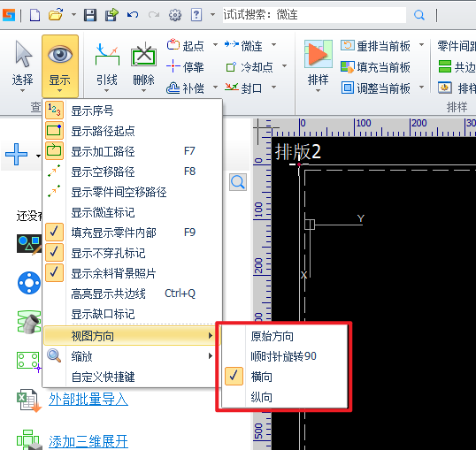Image resolution: width=476 pixels, height=450 pixels.
Task: Click the magnifier icon beside the part panel
Action: tap(238, 182)
